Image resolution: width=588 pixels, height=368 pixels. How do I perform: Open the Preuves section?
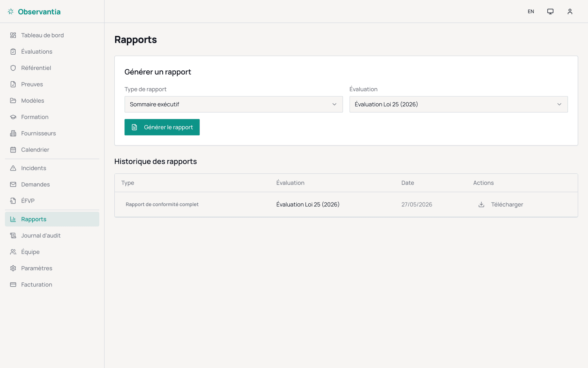(x=52, y=84)
